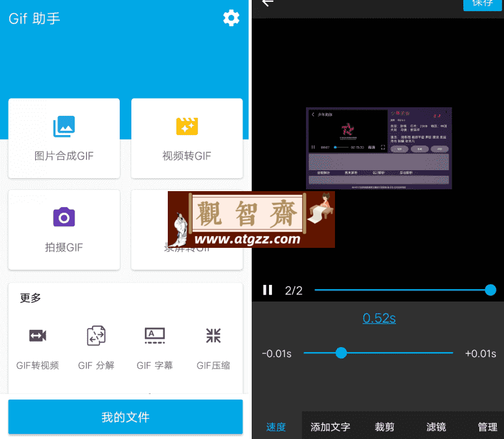Increase frame delay with +0.01s
The width and height of the screenshot is (504, 439).
(481, 353)
